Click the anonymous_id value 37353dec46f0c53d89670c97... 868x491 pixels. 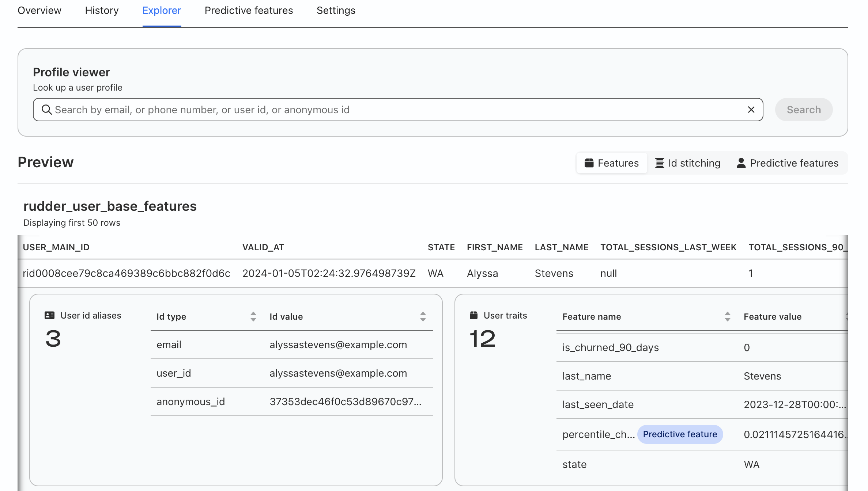[346, 401]
